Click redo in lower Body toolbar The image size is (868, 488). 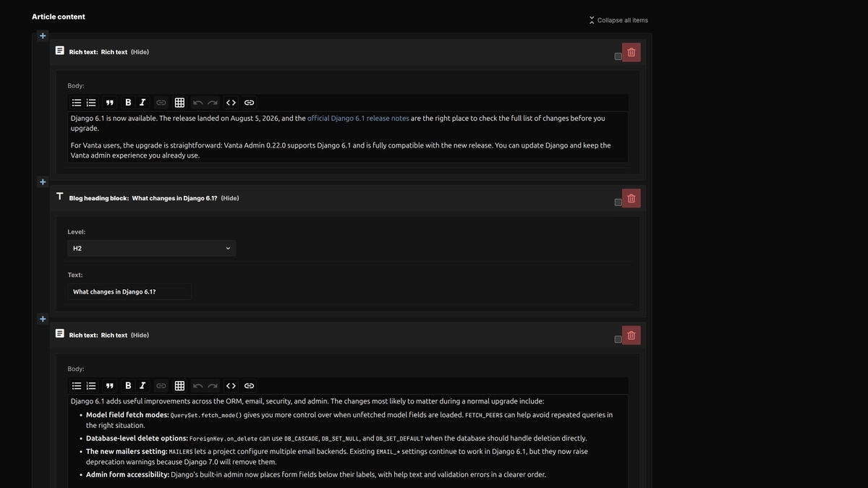[x=213, y=386]
